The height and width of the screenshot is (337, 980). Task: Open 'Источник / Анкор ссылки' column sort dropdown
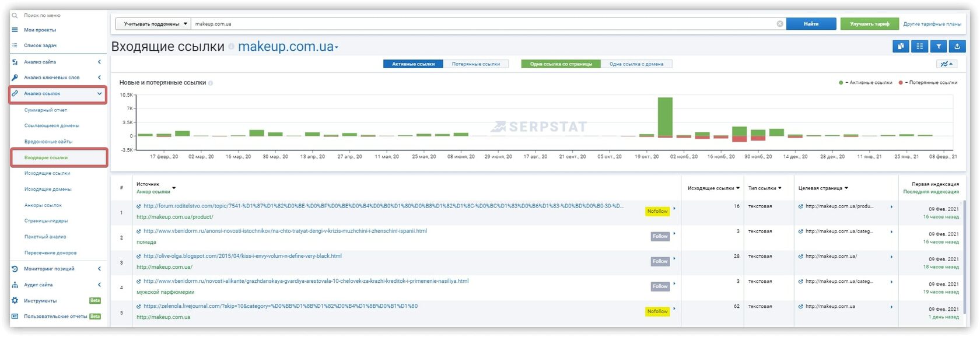point(174,188)
